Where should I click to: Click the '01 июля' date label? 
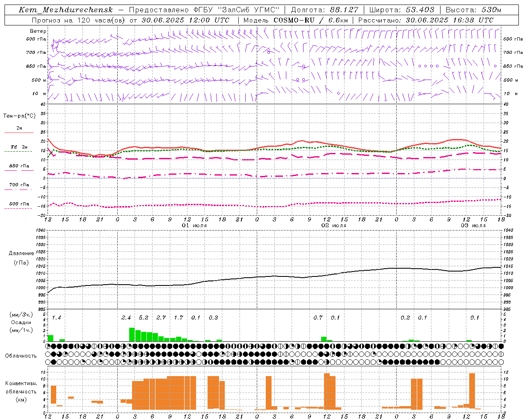click(x=194, y=226)
